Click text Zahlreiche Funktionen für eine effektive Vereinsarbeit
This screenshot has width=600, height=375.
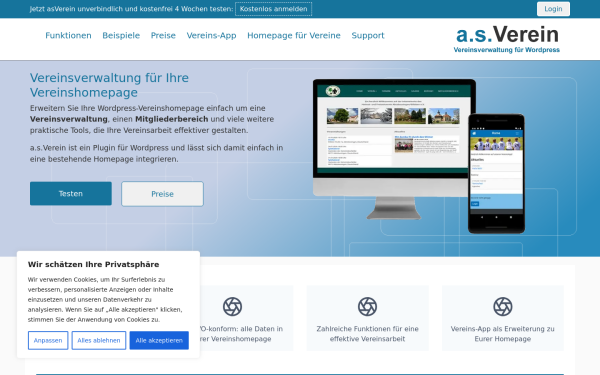(367, 334)
